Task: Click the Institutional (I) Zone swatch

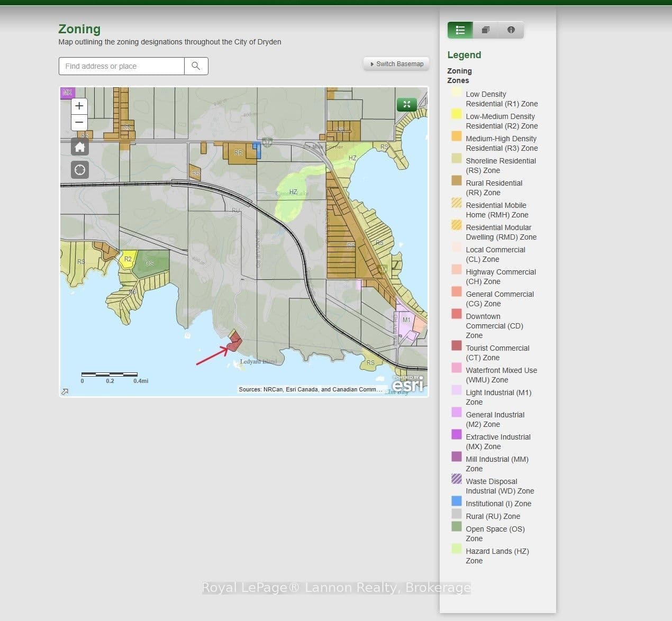Action: coord(457,501)
